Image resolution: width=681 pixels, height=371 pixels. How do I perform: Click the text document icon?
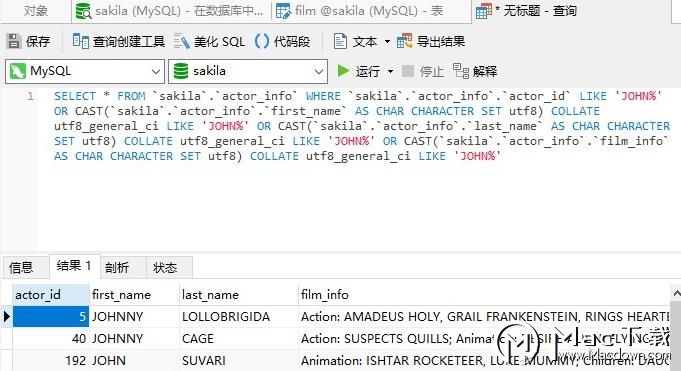pyautogui.click(x=340, y=41)
